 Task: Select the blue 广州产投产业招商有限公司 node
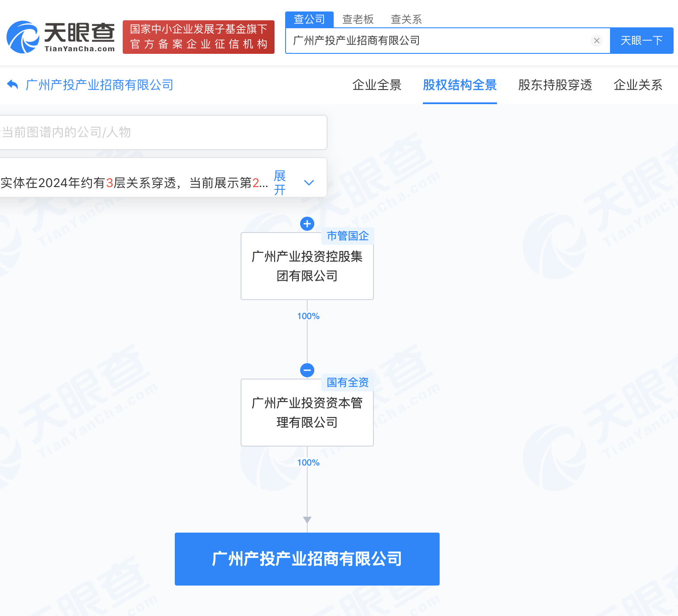click(307, 559)
